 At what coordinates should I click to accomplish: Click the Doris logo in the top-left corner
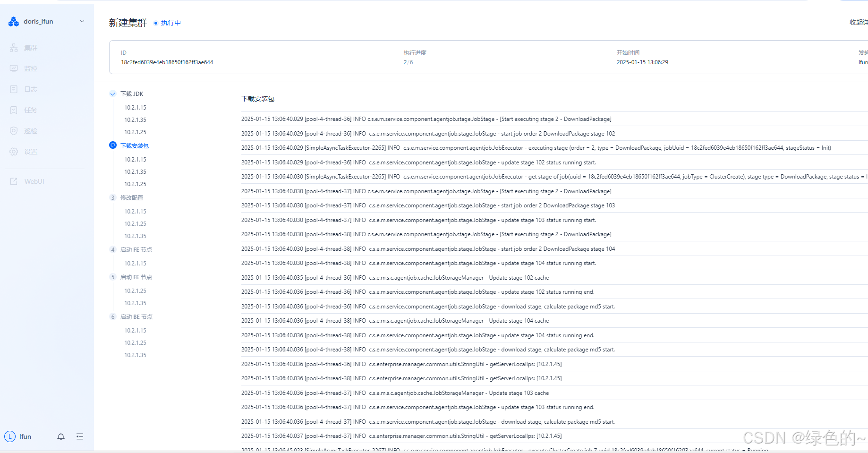pos(13,21)
